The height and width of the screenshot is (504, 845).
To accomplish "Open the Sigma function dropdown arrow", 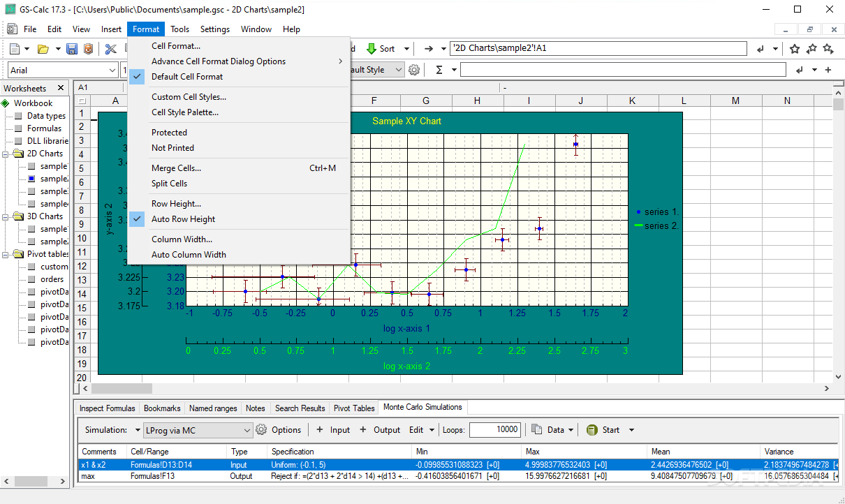I will tap(453, 70).
